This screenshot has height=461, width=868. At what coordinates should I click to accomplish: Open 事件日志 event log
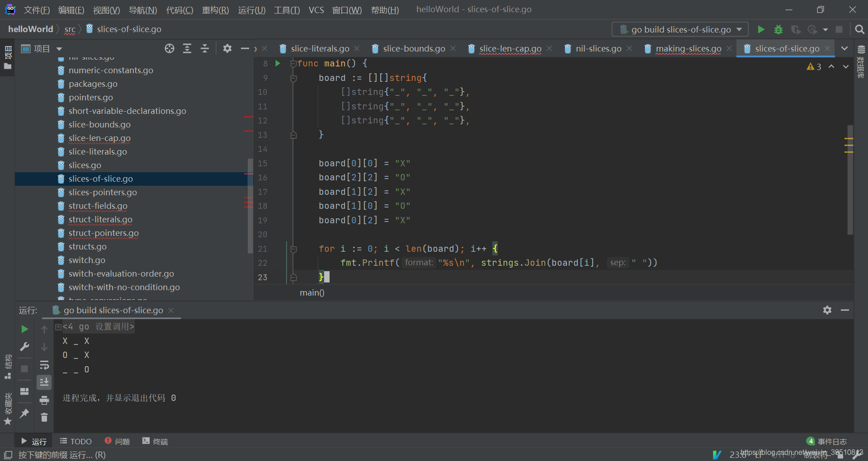(x=827, y=441)
